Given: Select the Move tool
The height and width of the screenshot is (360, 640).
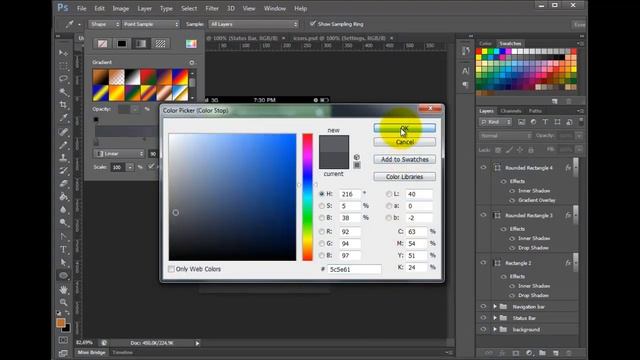Looking at the screenshot, I should coord(63,53).
